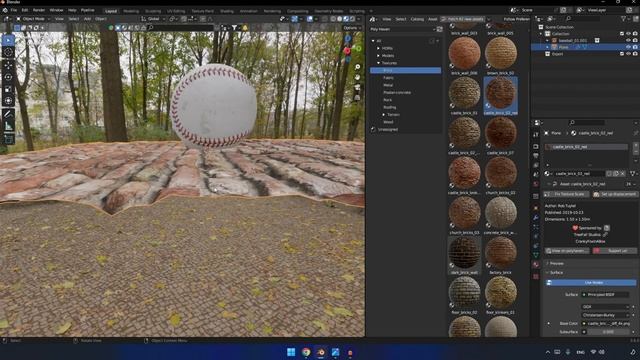This screenshot has height=360, width=640.
Task: Select the Scale tool
Action: tap(8, 89)
